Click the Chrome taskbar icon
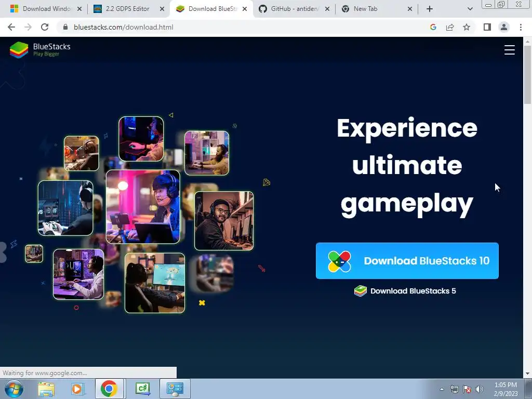This screenshot has height=399, width=532. tap(109, 389)
